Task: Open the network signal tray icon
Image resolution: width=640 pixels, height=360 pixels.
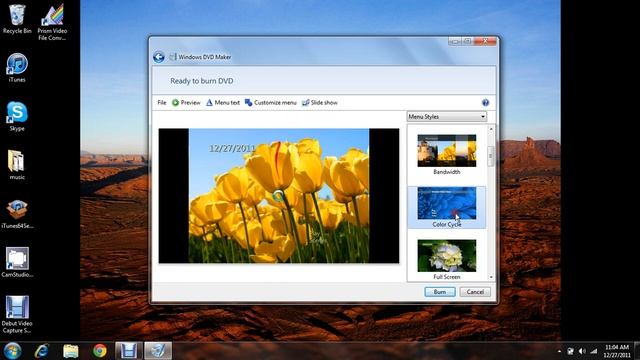Action: pyautogui.click(x=594, y=351)
